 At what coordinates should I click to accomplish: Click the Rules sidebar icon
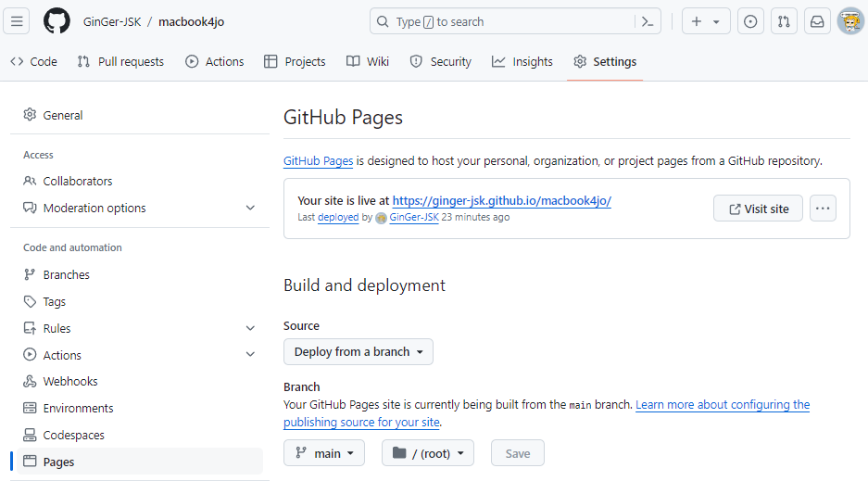pos(30,328)
